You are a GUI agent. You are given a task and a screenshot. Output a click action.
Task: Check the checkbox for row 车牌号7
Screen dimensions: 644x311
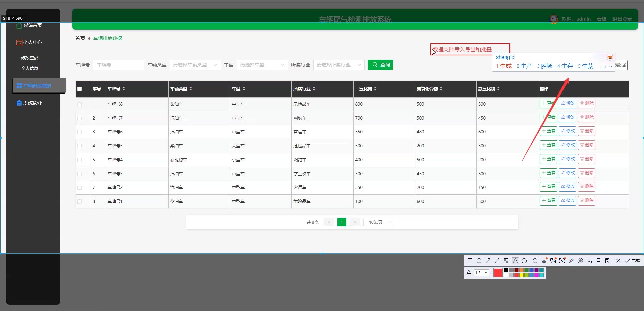click(79, 118)
